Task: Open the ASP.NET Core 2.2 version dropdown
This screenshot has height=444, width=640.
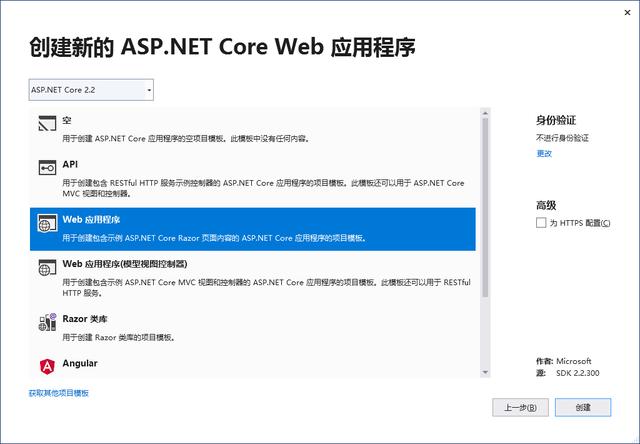Action: pos(91,90)
